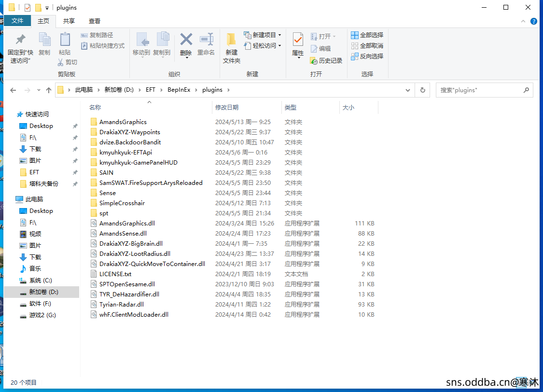Sort by the Size (大小) column header
543x392 pixels.
348,107
